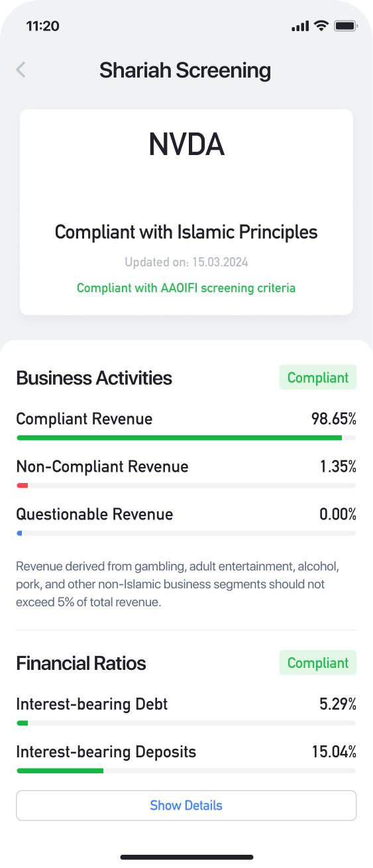Tap 'Updated on: 15.03.2024' text
The width and height of the screenshot is (373, 868).
(x=186, y=262)
